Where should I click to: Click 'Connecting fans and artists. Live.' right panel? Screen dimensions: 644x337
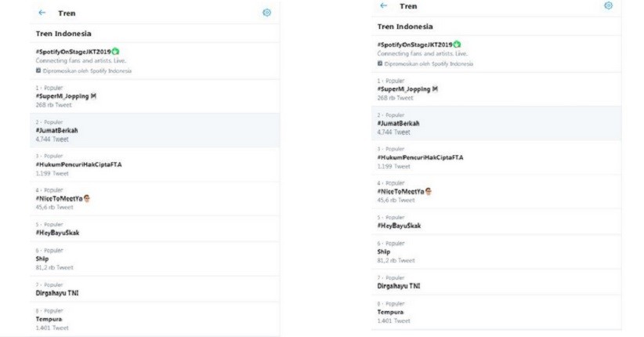(x=422, y=53)
